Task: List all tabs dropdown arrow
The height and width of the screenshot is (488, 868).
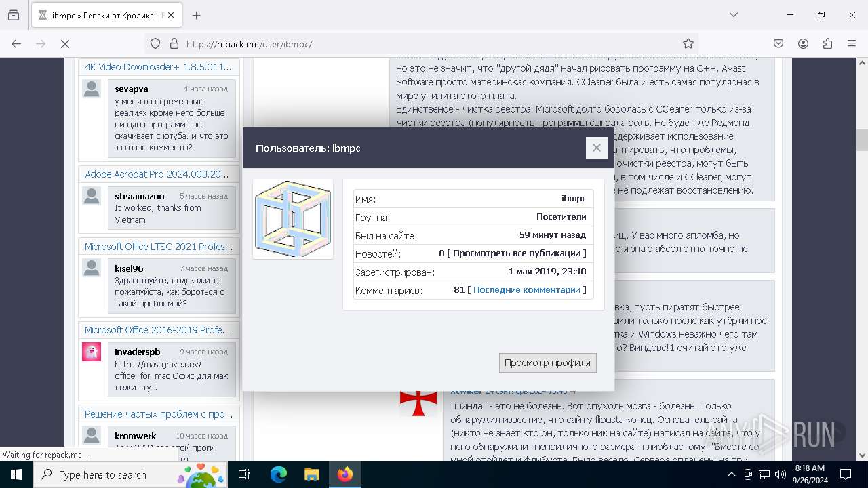Action: tap(734, 15)
